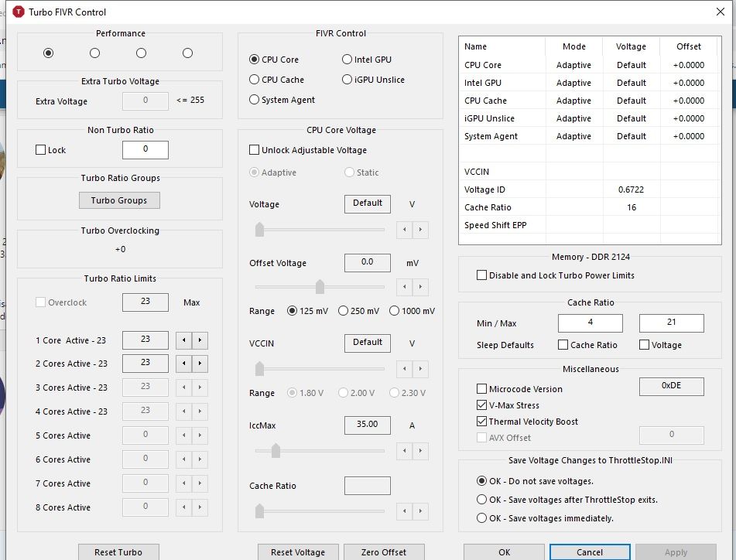Select the first Performance profile radio button
The image size is (736, 560).
click(x=48, y=53)
